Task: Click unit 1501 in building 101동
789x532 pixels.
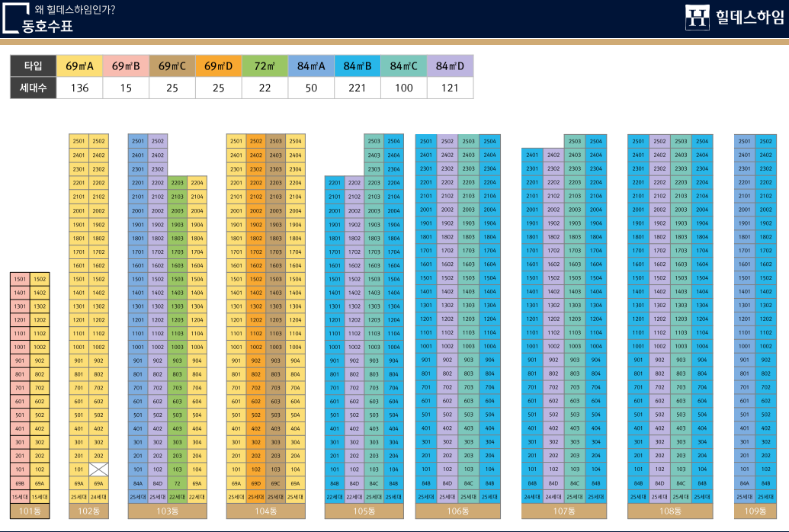Action: click(20, 279)
